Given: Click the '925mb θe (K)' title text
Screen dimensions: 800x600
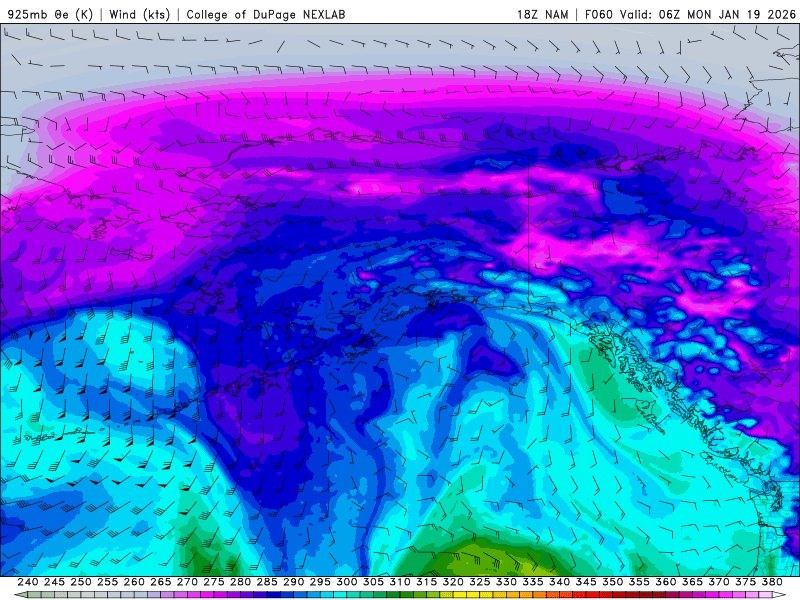Looking at the screenshot, I should click(50, 14).
